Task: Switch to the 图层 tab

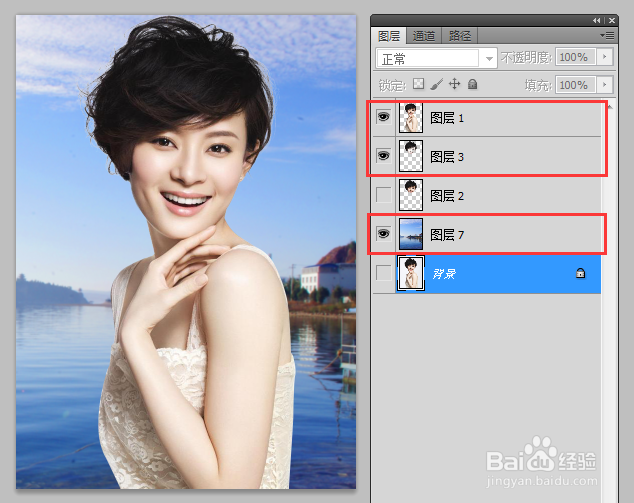Action: pos(389,36)
